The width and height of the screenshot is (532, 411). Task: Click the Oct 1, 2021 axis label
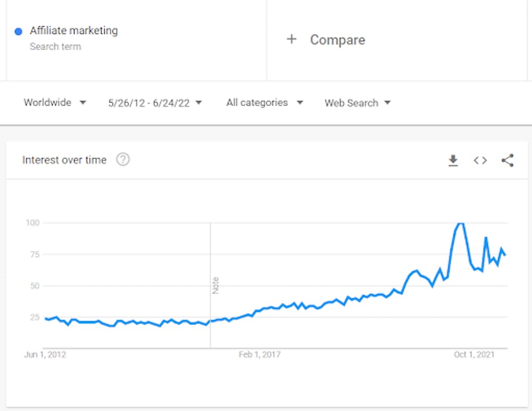[474, 355]
